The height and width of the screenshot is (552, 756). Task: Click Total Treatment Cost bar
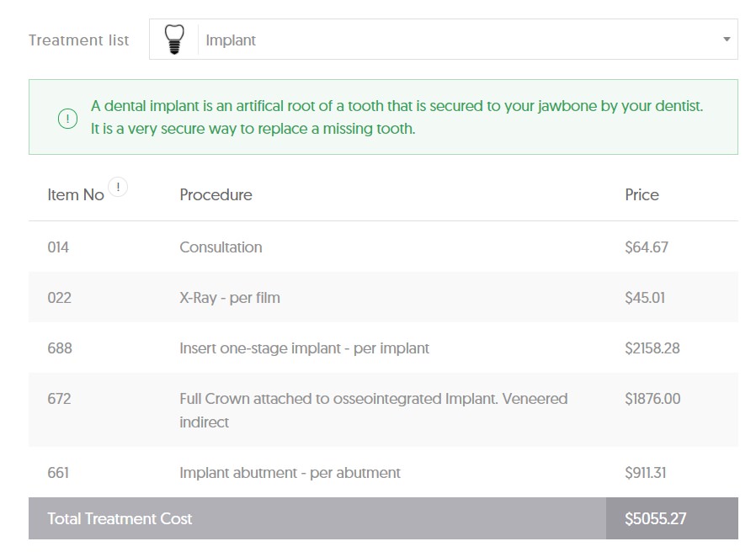[383, 518]
